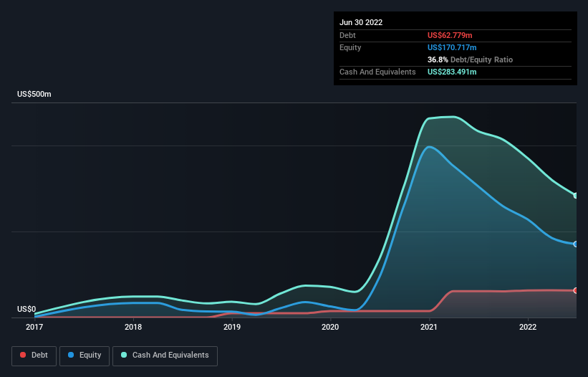The image size is (588, 377).
Task: Click the US$0 y-axis label
Action: [x=26, y=309]
